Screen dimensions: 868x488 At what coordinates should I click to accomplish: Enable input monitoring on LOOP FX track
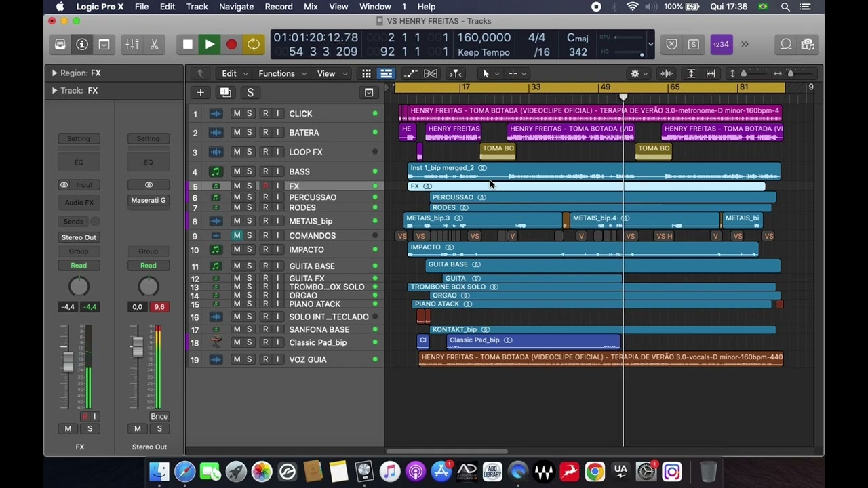[x=277, y=152]
